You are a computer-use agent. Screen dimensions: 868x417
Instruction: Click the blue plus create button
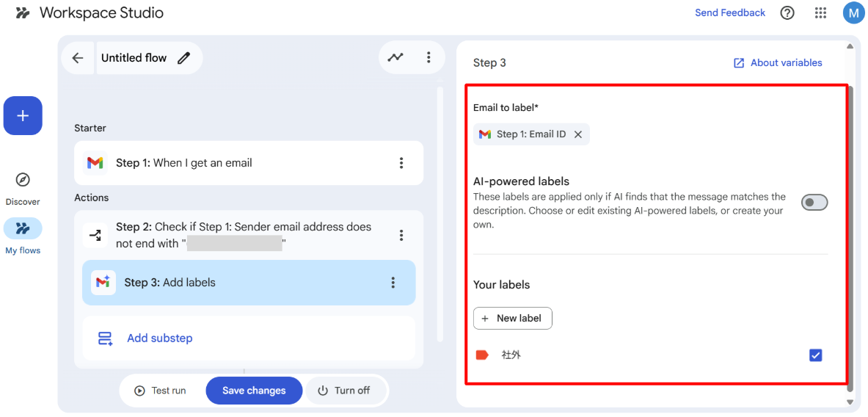(x=23, y=116)
